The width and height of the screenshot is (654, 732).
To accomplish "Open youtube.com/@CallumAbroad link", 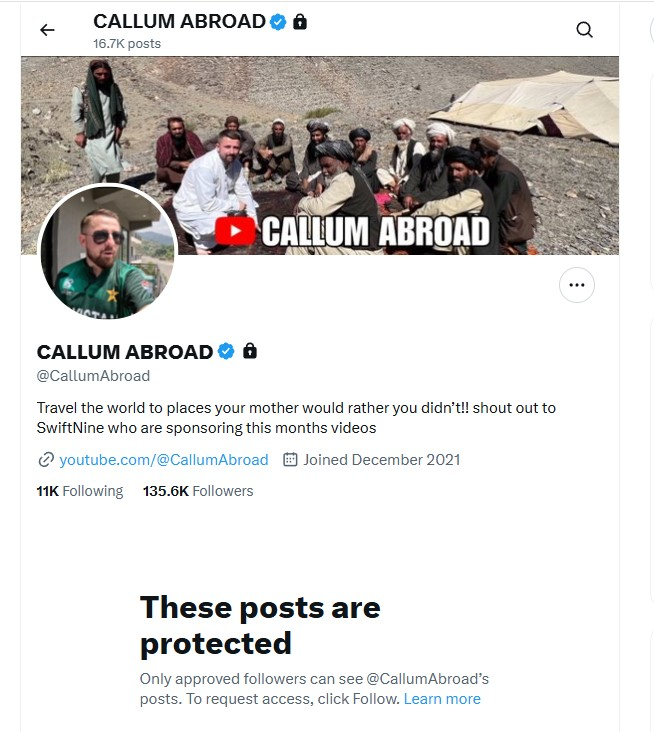I will click(x=164, y=460).
